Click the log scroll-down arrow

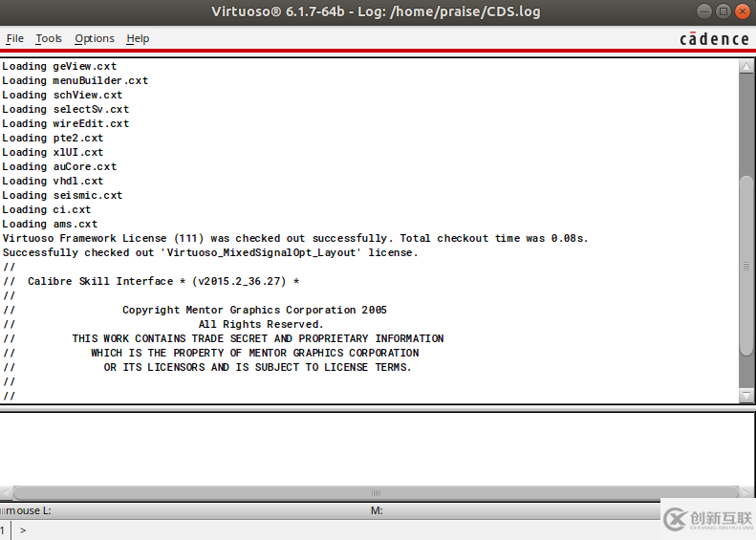point(745,396)
